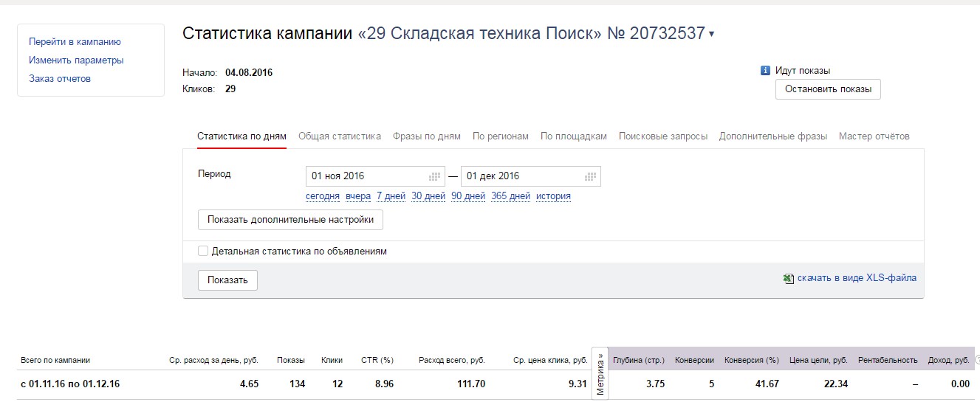
Task: Click the impressions value 134
Action: [296, 384]
